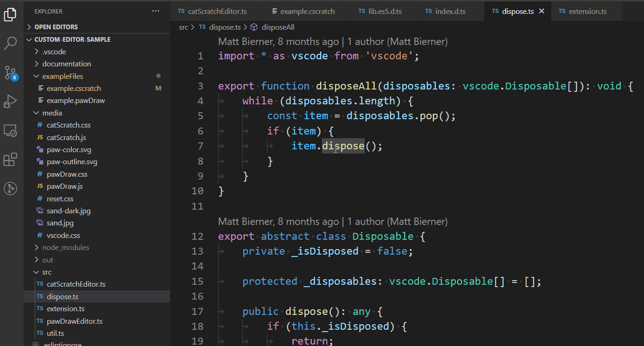Click the _disposables field on line 15
644x346 pixels.
[340, 282]
